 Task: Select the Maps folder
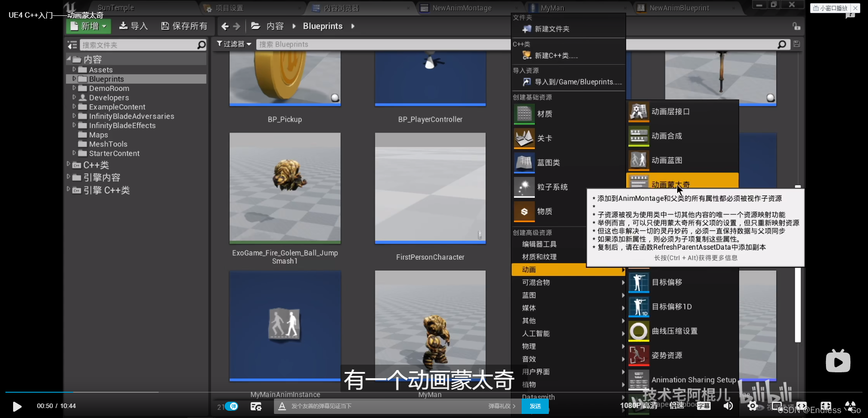[x=98, y=135]
